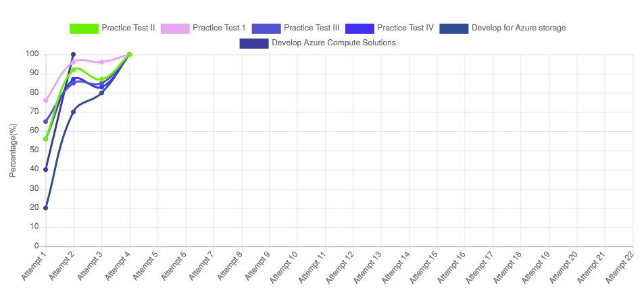This screenshot has height=295, width=644.
Task: Click the Compute Solutions point at 40 percent
Action: click(45, 170)
